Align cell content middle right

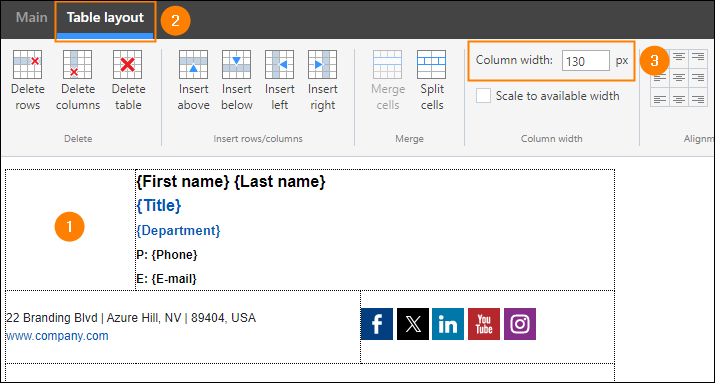click(698, 77)
